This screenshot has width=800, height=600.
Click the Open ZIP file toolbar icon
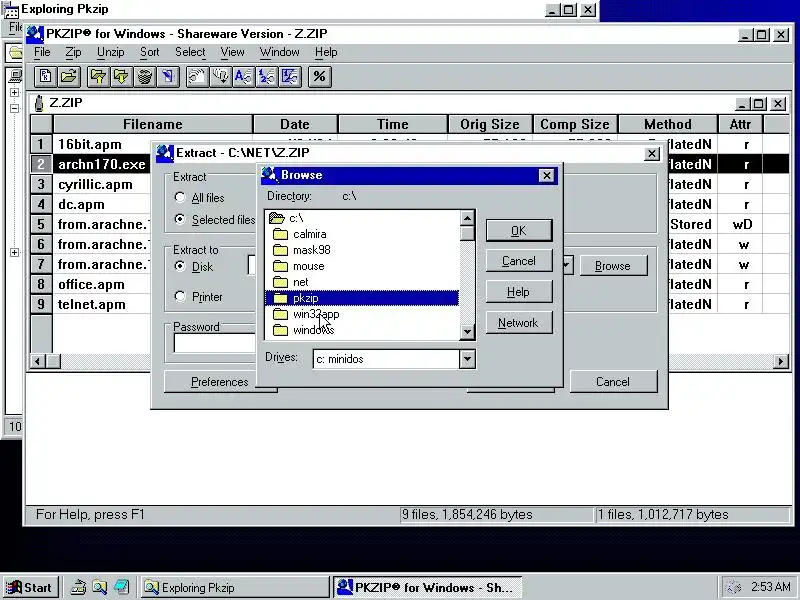coord(69,77)
